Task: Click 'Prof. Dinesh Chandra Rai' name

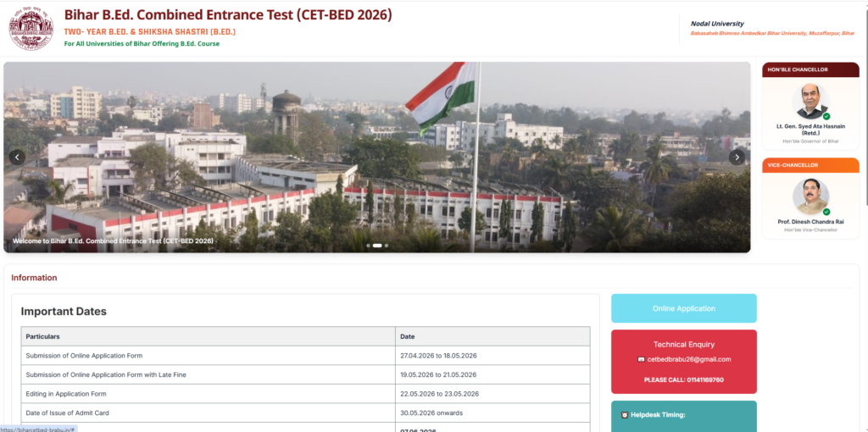Action: [x=810, y=222]
